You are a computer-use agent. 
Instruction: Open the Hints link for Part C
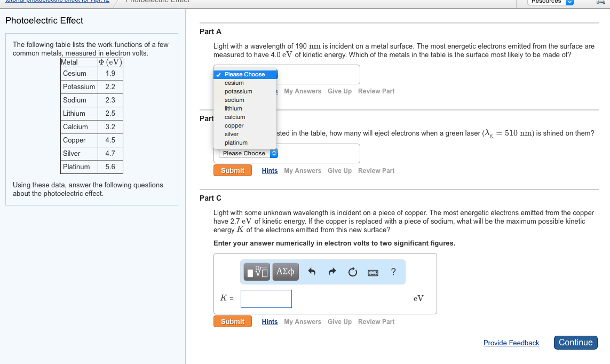tap(270, 321)
